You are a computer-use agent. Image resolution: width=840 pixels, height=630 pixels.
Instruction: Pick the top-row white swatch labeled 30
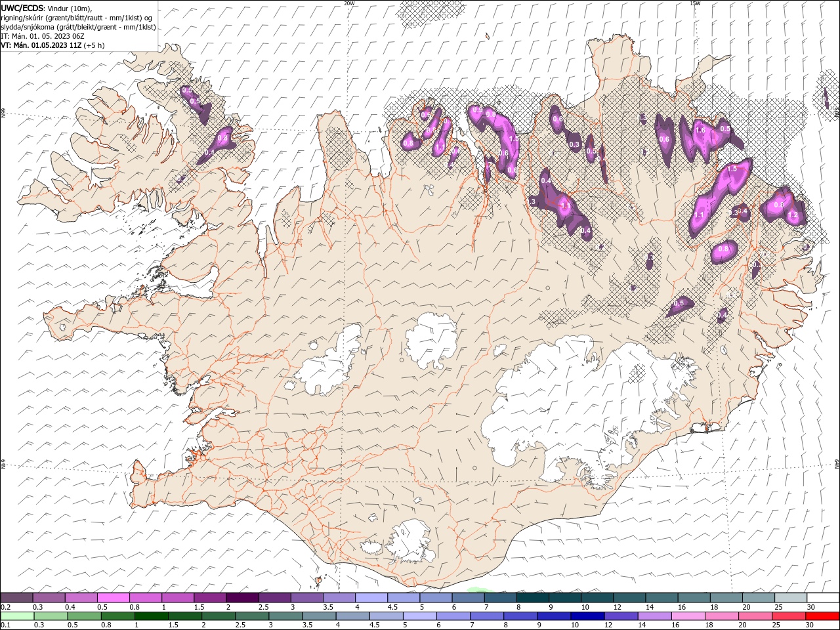pos(822,597)
